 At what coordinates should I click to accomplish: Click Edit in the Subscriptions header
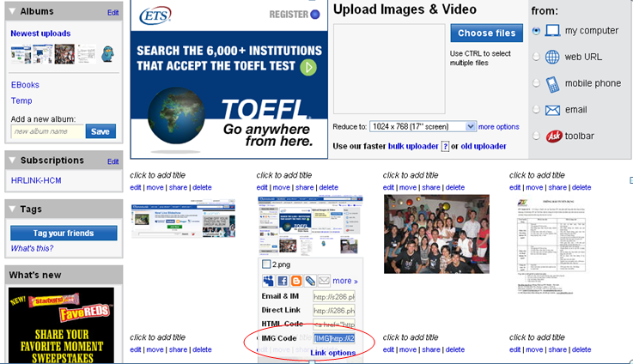113,161
